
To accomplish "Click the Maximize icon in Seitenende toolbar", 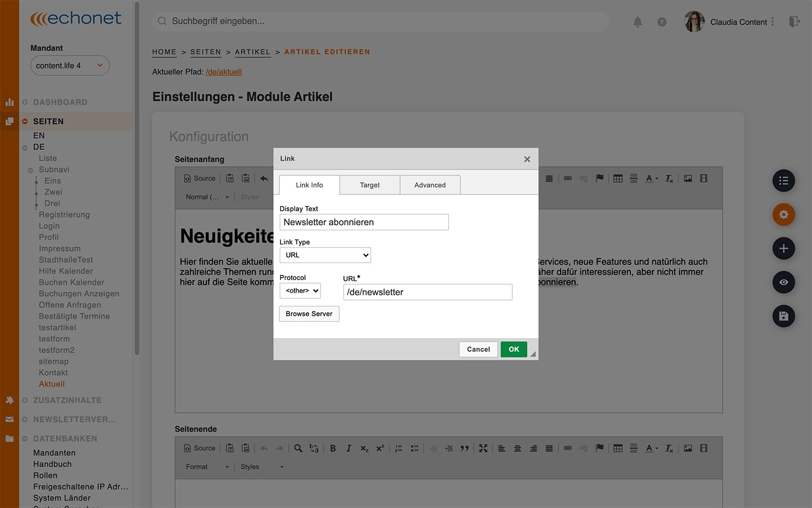I will pos(483,448).
